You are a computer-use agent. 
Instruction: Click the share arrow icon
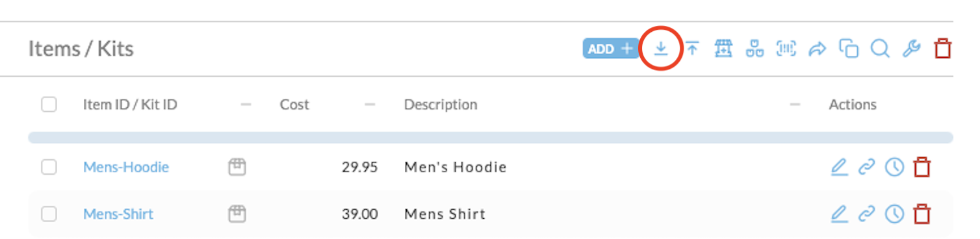[818, 49]
